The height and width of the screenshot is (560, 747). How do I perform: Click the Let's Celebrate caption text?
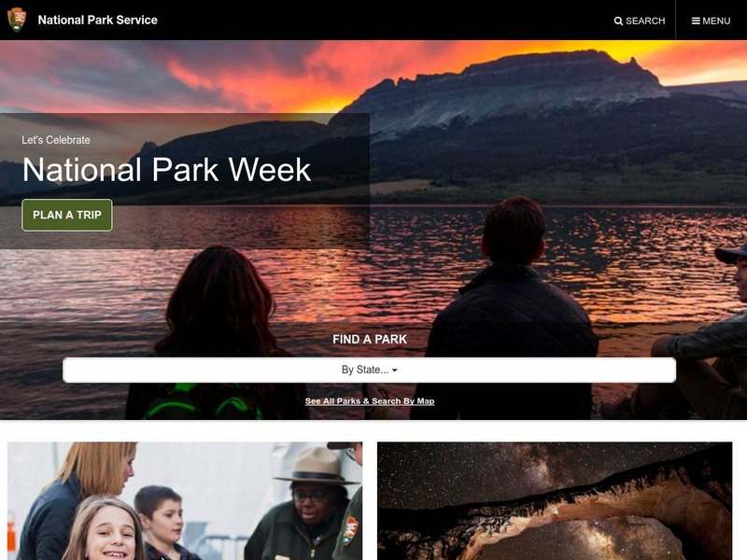[x=56, y=140]
